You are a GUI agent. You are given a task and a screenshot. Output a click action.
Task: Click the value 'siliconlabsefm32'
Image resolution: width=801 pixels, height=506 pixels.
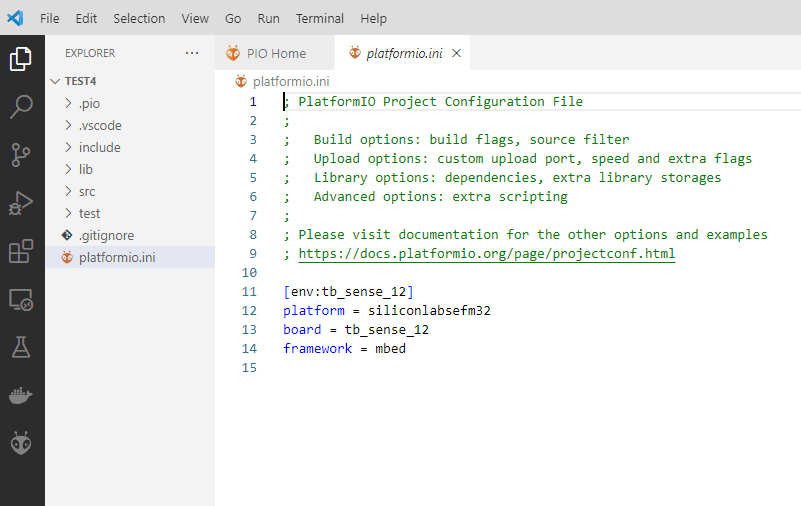click(429, 310)
